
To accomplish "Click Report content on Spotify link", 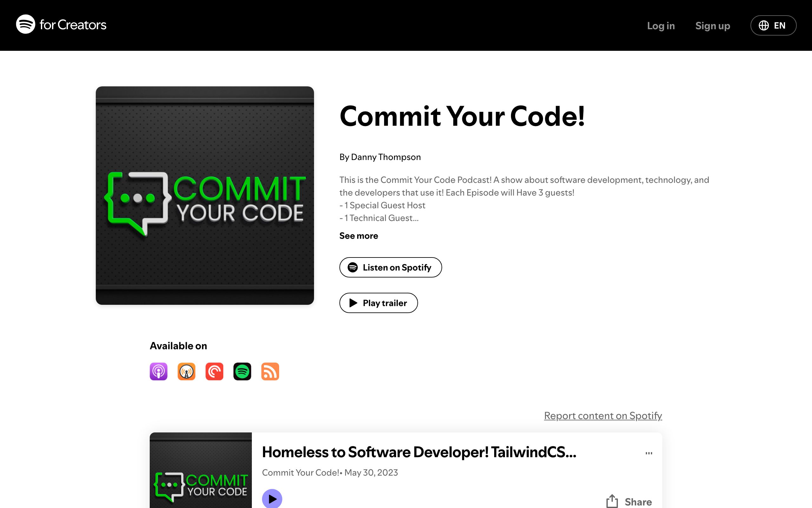I will point(603,416).
